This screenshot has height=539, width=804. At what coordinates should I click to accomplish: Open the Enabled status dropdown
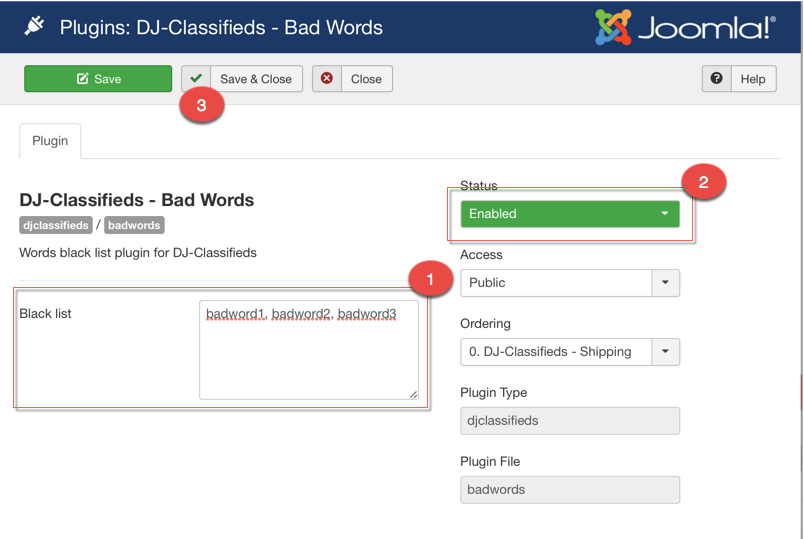570,214
